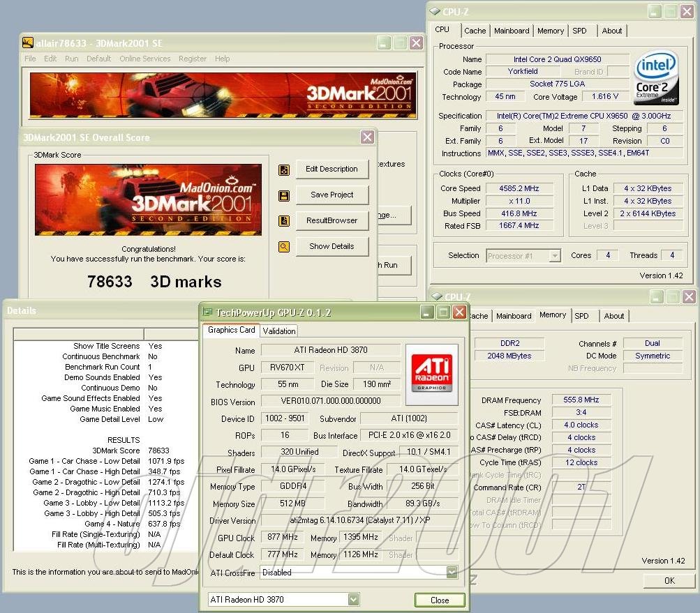Viewport: 700px width, 613px height.
Task: Click the Driver Version field in GPU-Z
Action: (x=359, y=520)
